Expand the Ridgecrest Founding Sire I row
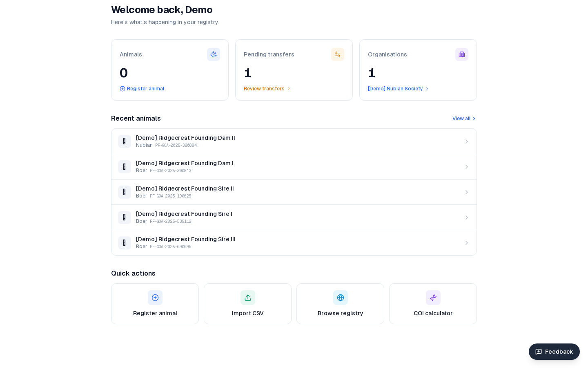Viewport: 588px width, 368px height. 467,218
